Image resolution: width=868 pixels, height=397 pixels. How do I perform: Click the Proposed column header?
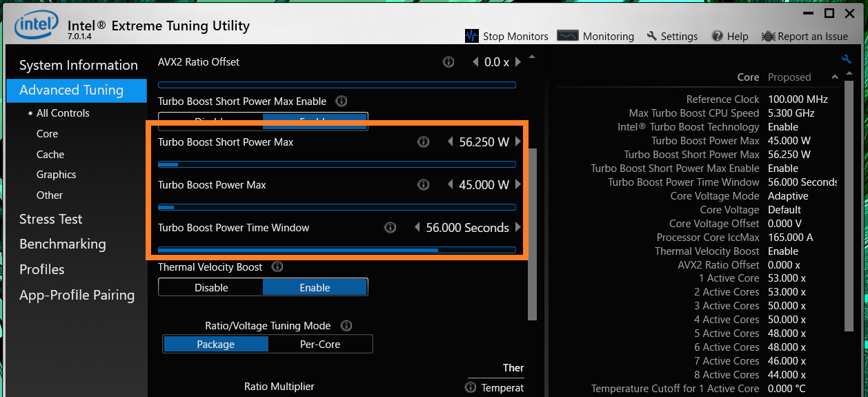pos(789,77)
